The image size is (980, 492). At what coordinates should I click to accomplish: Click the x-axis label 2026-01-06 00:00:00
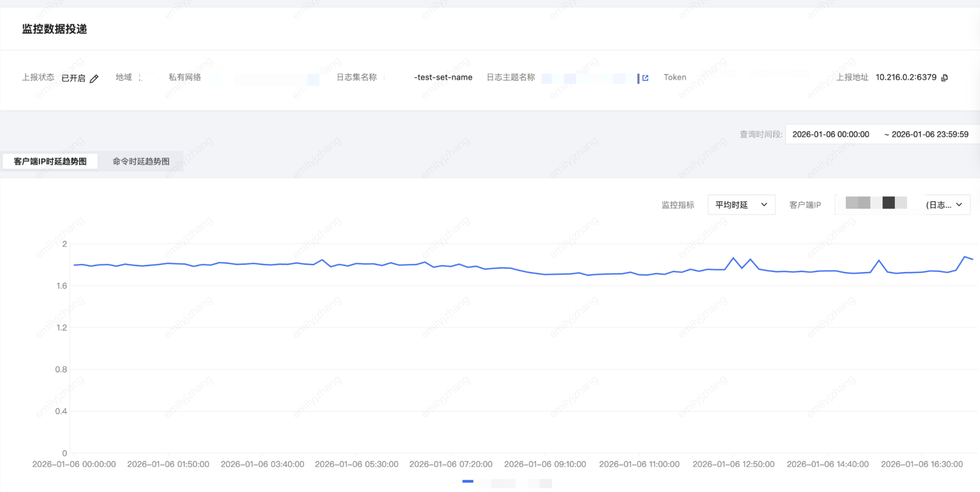point(74,464)
